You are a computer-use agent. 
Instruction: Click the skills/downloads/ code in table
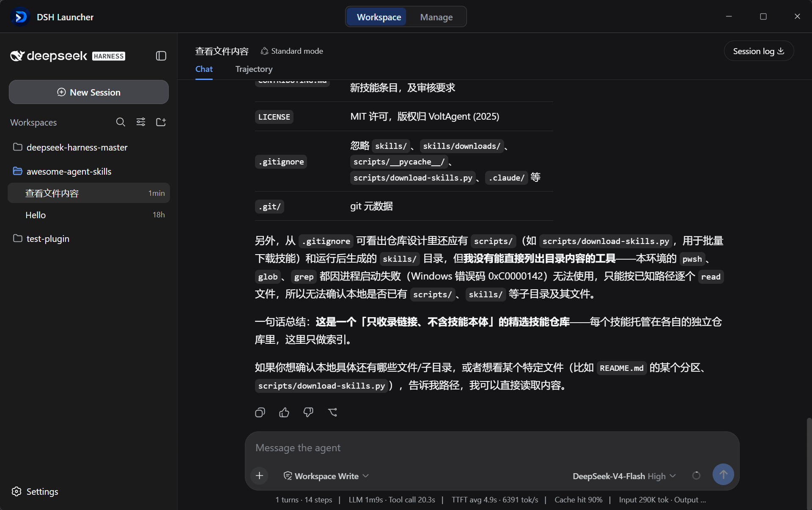point(461,146)
